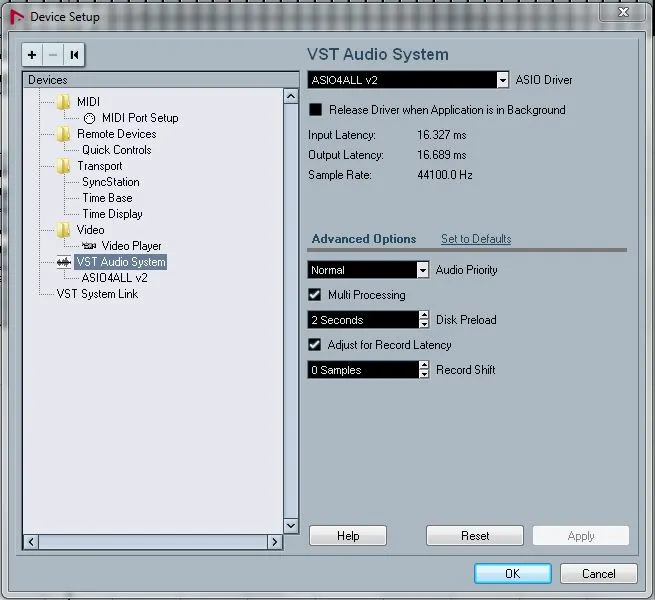Click the Advanced Options tab label
Screen dimensions: 655x600
(364, 239)
